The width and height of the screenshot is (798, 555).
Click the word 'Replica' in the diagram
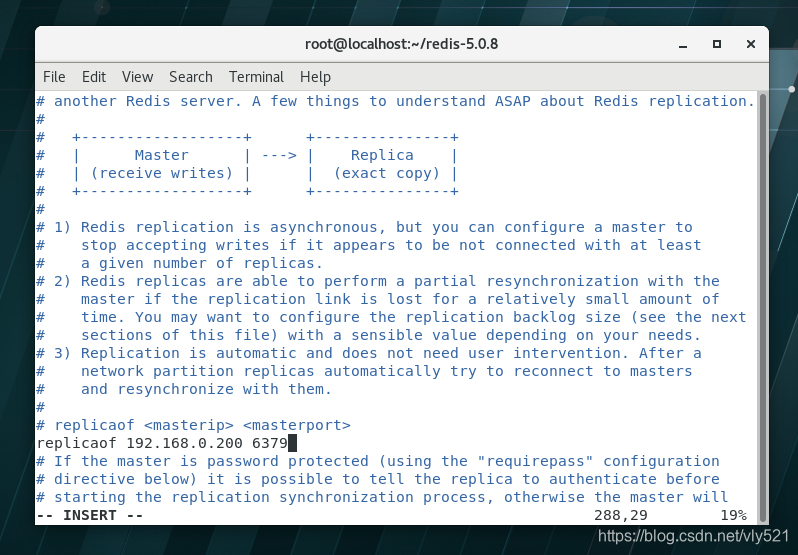click(382, 155)
